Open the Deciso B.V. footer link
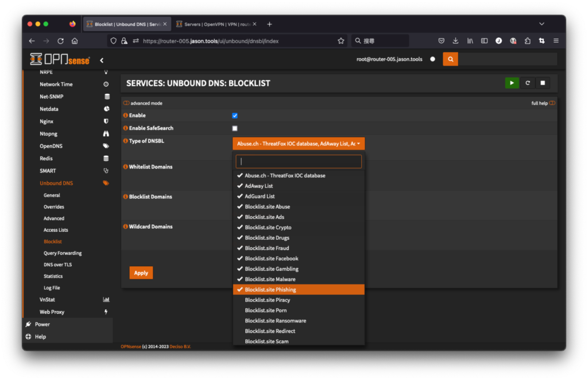Image resolution: width=588 pixels, height=380 pixels. pos(180,347)
